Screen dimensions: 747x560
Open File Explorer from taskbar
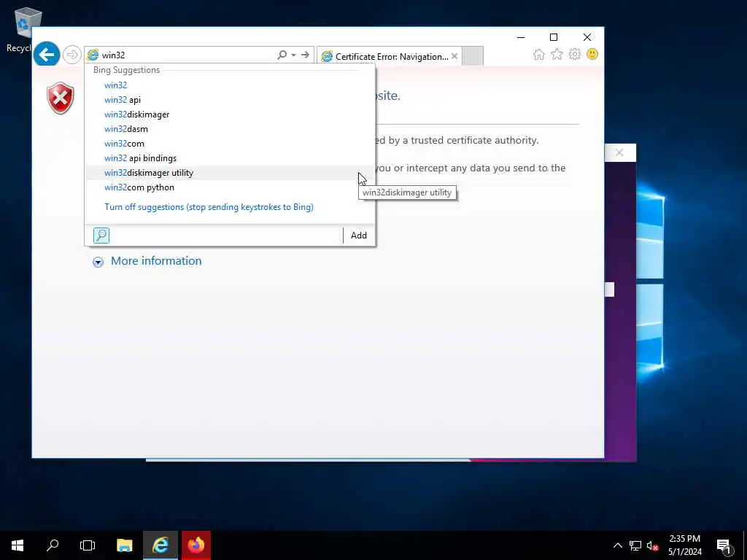pos(124,545)
